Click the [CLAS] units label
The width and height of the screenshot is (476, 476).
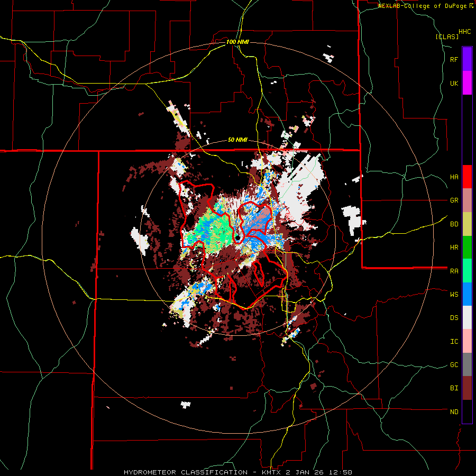(447, 36)
